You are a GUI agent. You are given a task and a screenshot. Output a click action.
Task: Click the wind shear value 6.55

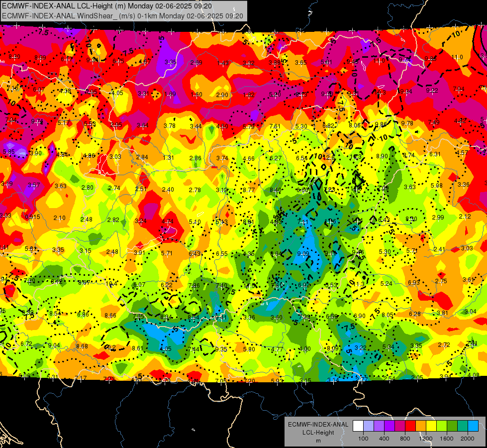coord(222,254)
